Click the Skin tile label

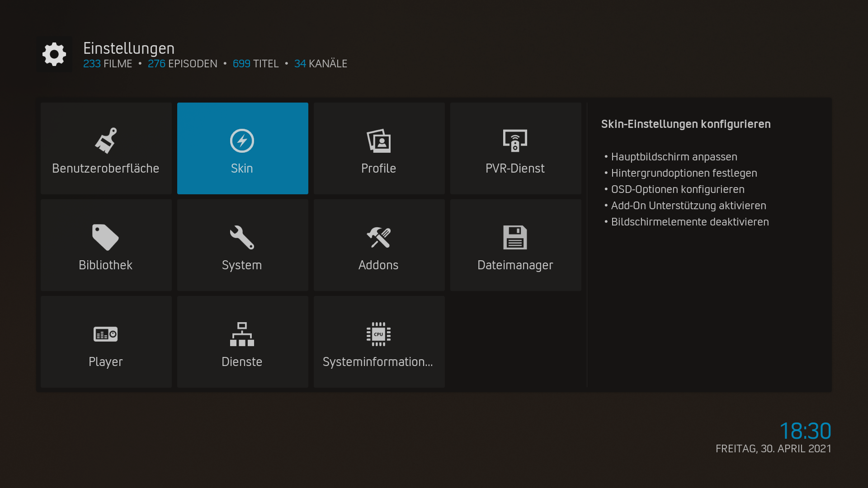coord(242,169)
